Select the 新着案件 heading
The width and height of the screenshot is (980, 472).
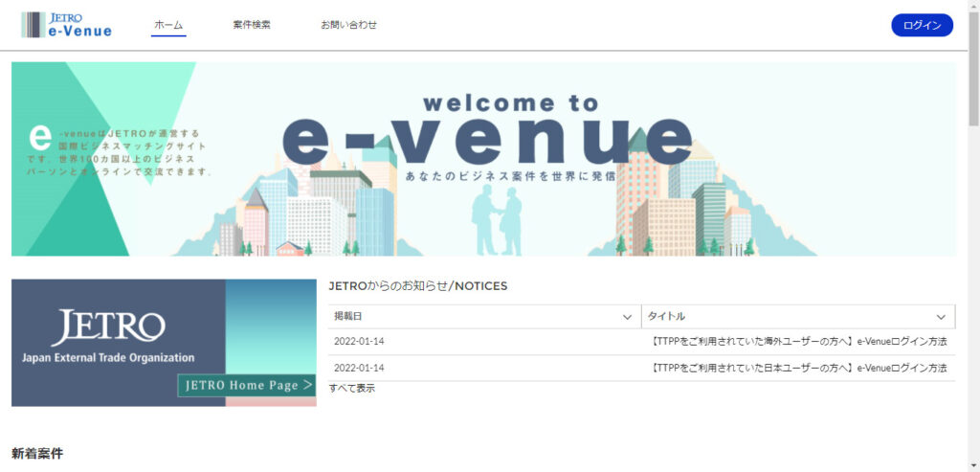[x=37, y=454]
